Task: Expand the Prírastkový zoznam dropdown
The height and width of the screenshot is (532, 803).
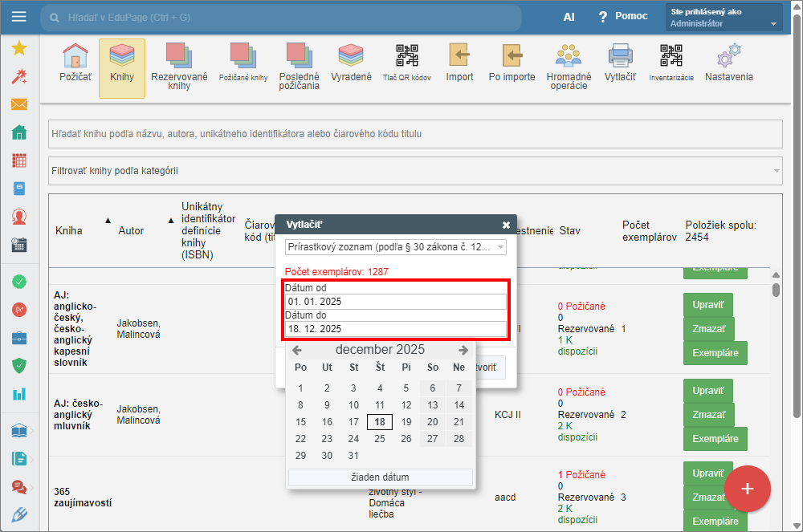Action: pos(396,247)
